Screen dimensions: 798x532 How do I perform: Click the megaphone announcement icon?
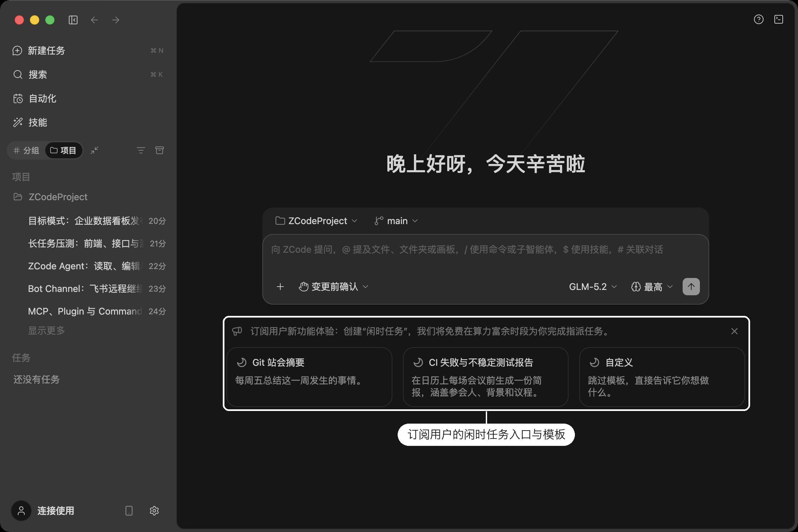point(237,331)
